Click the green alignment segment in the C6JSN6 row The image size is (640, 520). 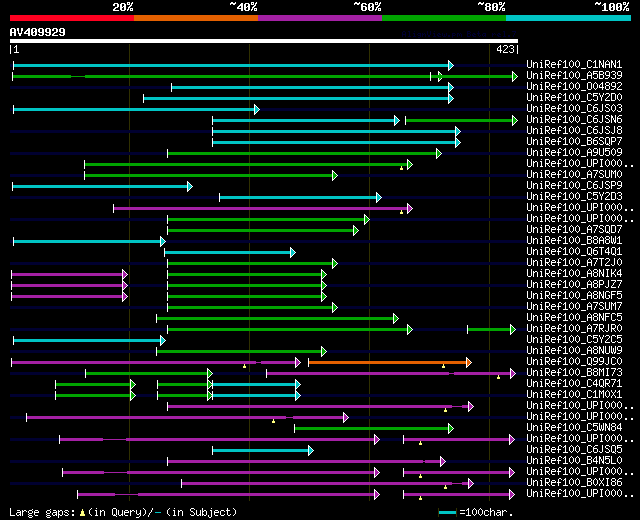[x=461, y=120]
